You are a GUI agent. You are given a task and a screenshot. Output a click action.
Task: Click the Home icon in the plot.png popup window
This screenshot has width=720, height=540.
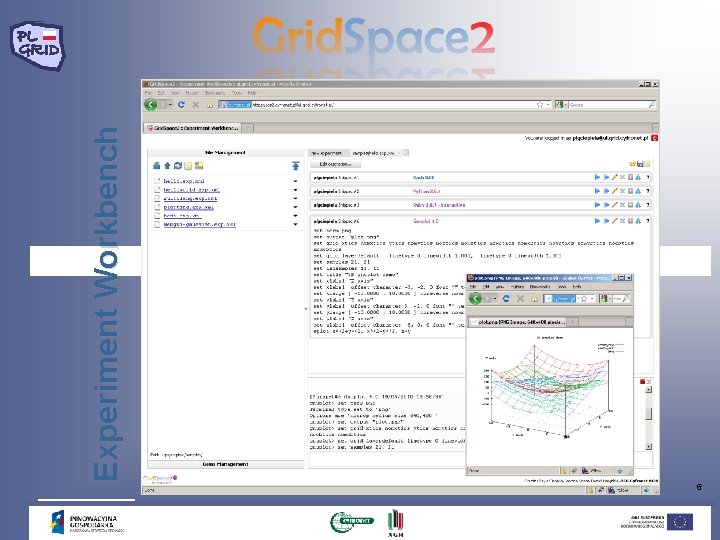click(x=534, y=298)
